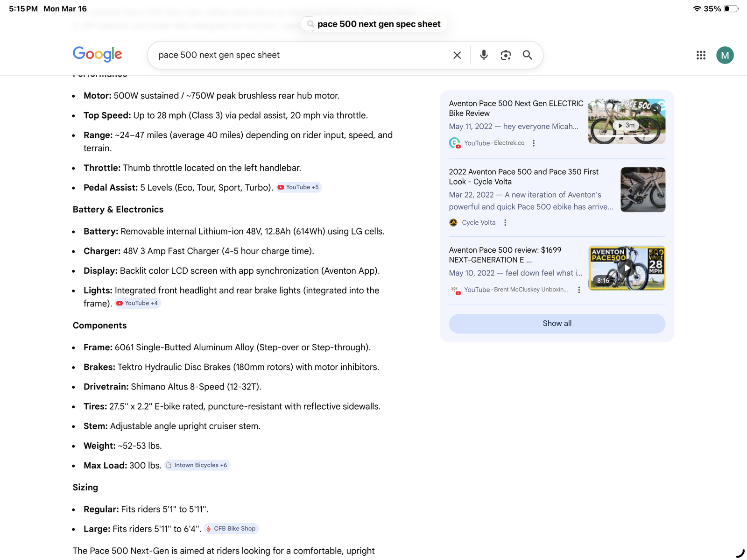Image resolution: width=747 pixels, height=560 pixels.
Task: Open CFB Bike Shop source chip
Action: [231, 529]
